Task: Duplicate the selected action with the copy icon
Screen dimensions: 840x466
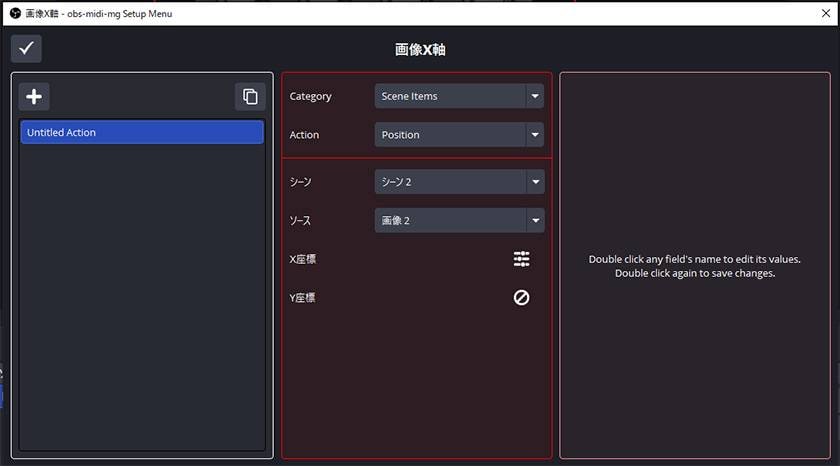Action: coord(250,96)
